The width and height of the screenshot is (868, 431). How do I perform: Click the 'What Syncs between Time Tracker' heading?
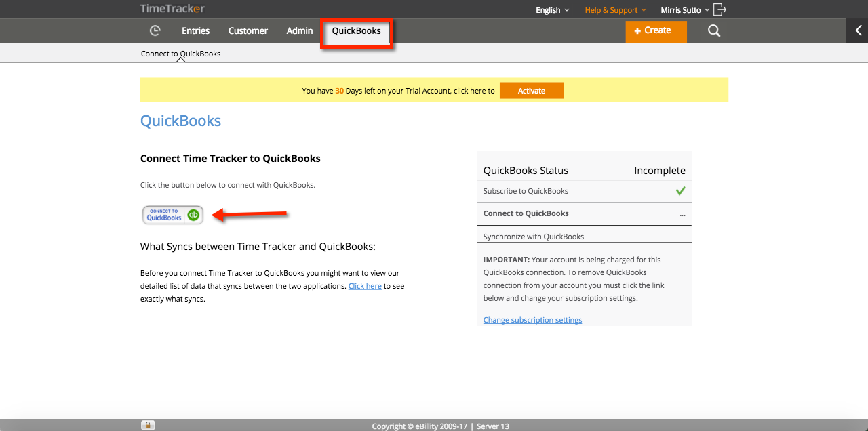[x=258, y=247]
